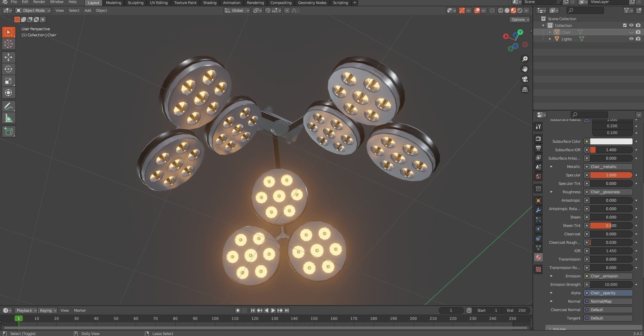Jump to the animation start frame
Image resolution: width=644 pixels, height=336 pixels.
253,310
